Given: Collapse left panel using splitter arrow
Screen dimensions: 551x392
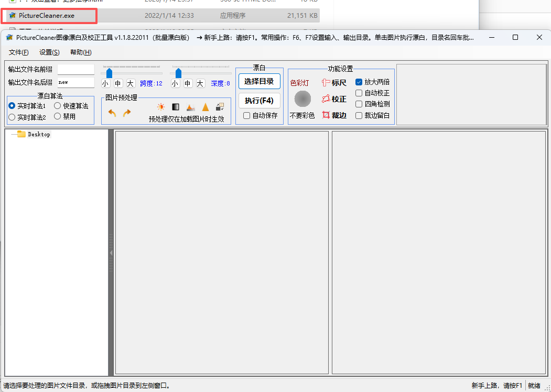Looking at the screenshot, I should [x=111, y=253].
